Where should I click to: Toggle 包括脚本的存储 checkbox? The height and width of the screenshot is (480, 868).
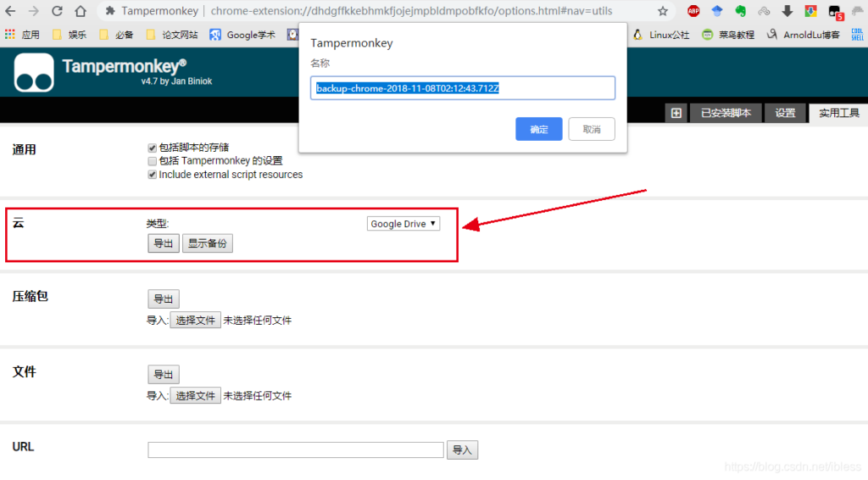(x=153, y=148)
